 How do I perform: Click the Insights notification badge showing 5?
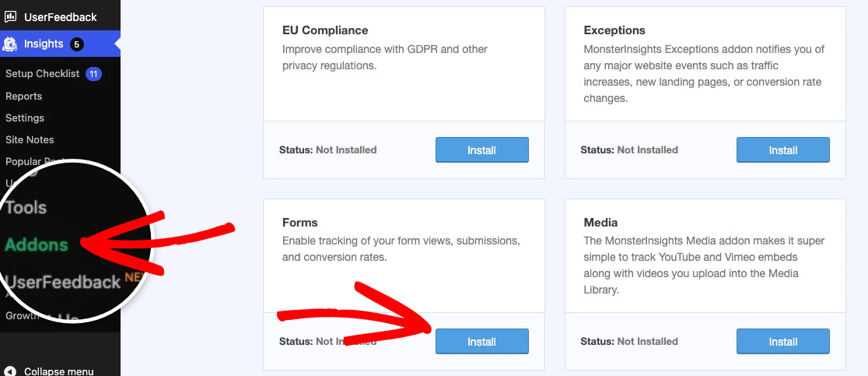[x=76, y=44]
